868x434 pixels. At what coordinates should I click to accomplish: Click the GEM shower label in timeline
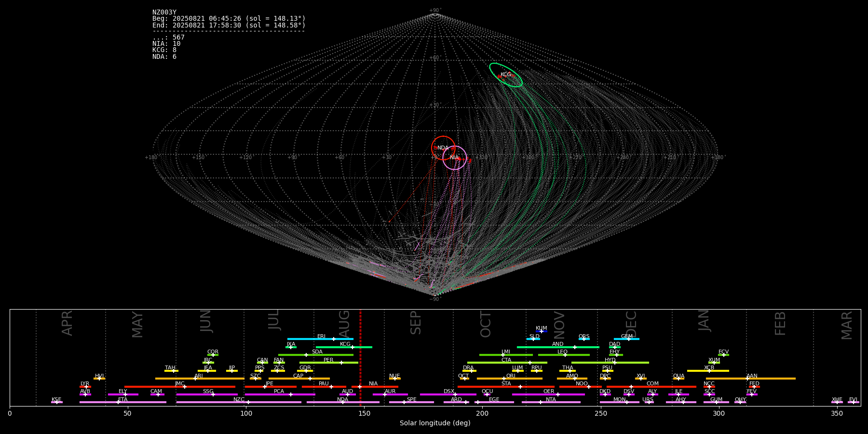627,337
